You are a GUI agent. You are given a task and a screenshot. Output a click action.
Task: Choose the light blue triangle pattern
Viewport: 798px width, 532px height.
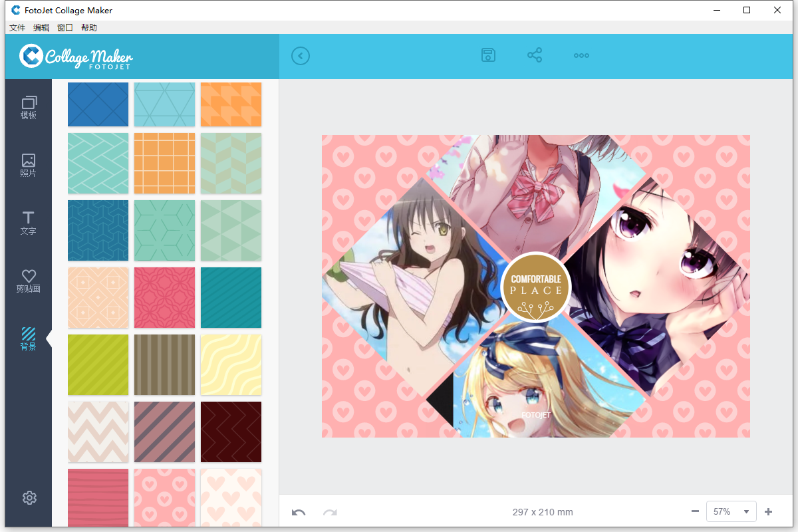(164, 104)
